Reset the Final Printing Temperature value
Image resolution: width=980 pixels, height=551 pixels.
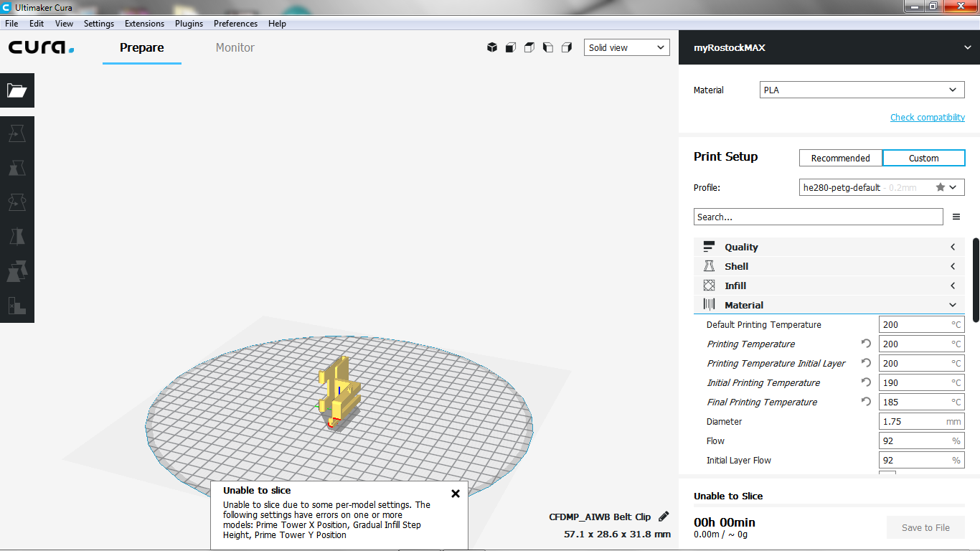866,402
